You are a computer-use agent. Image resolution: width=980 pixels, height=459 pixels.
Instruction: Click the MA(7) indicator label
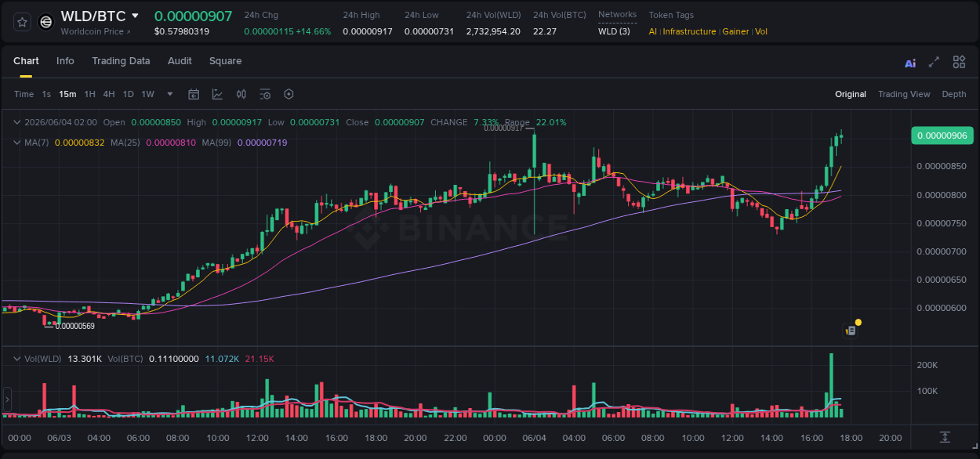[37, 143]
